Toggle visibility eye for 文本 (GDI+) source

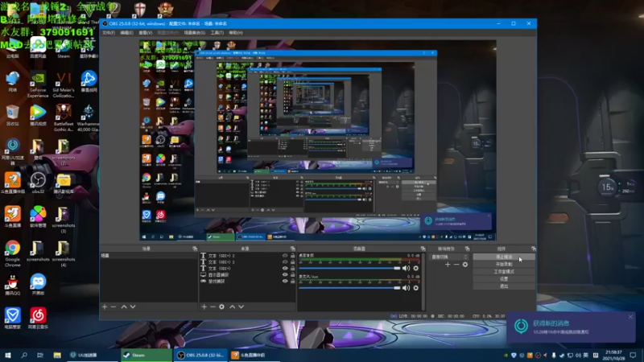[285, 269]
